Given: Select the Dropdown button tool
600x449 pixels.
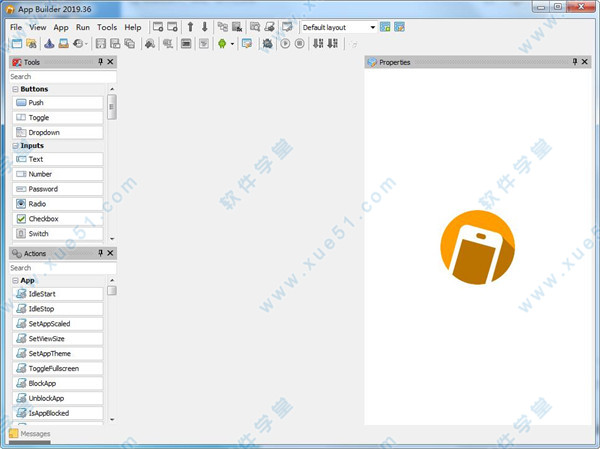Looking at the screenshot, I should (58, 132).
